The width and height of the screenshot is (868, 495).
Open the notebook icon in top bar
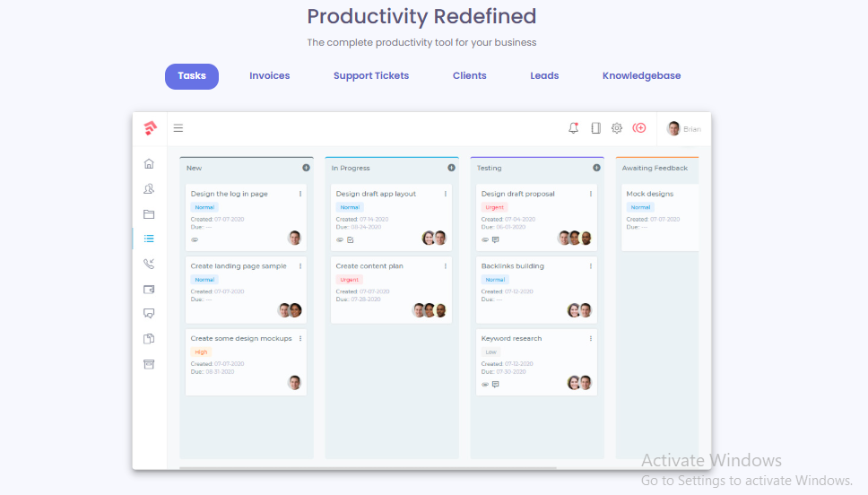pyautogui.click(x=595, y=128)
